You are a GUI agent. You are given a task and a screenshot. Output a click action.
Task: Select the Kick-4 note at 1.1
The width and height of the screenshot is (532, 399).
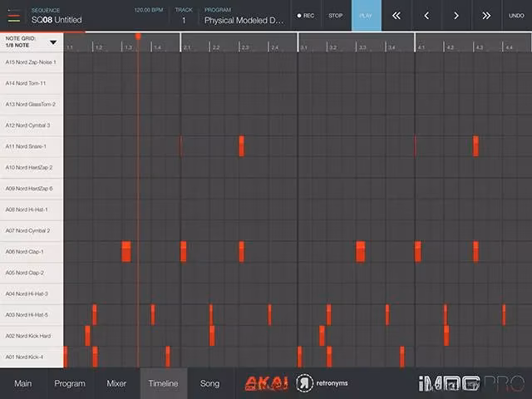coord(66,357)
